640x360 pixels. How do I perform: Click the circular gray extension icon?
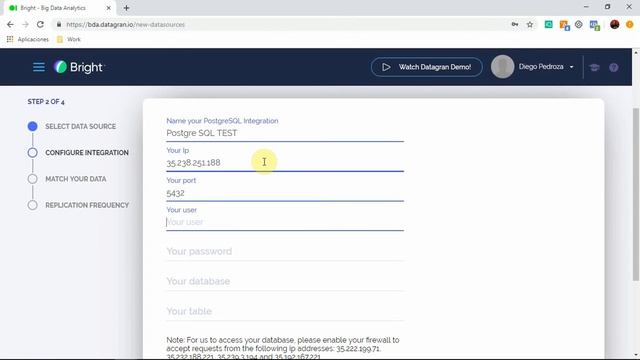tap(579, 24)
